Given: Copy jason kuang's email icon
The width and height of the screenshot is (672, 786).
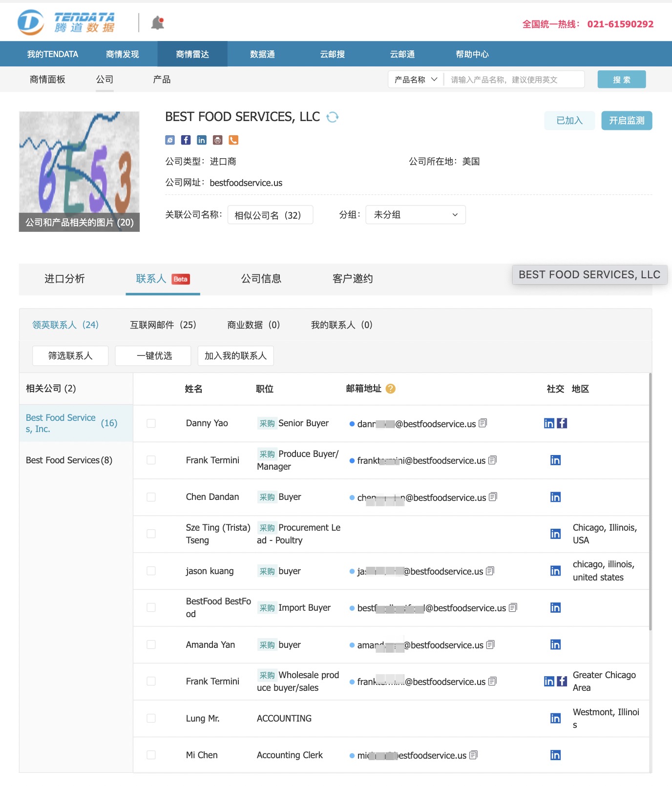Looking at the screenshot, I should coord(490,571).
